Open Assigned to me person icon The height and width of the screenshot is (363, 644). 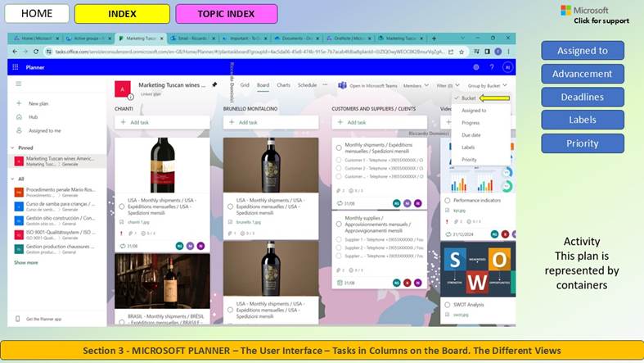click(19, 130)
